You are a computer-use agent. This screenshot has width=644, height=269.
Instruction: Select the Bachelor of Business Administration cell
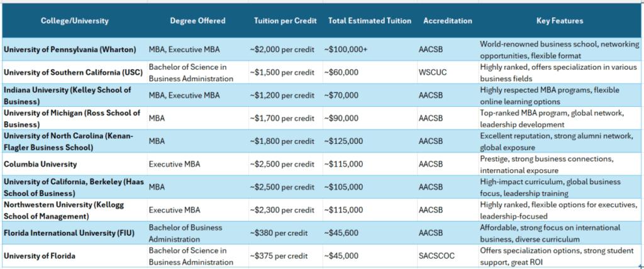[x=197, y=233]
